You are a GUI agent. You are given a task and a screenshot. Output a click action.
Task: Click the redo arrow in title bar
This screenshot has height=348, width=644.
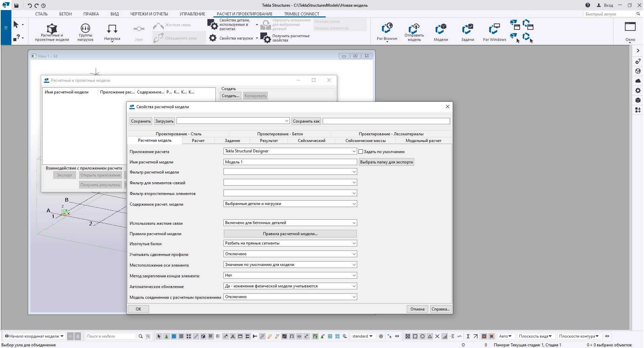pyautogui.click(x=37, y=5)
